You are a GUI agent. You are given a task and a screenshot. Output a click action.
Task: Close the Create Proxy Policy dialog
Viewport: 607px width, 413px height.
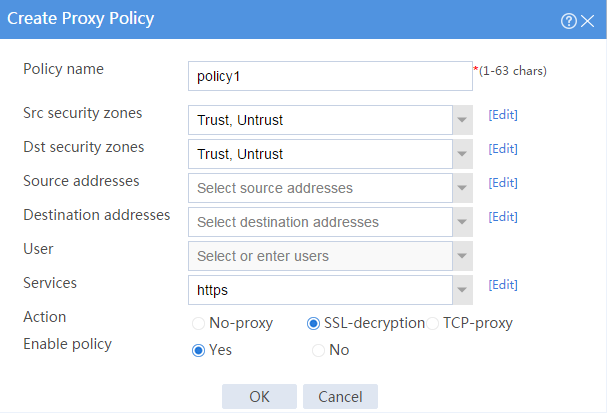coord(588,21)
